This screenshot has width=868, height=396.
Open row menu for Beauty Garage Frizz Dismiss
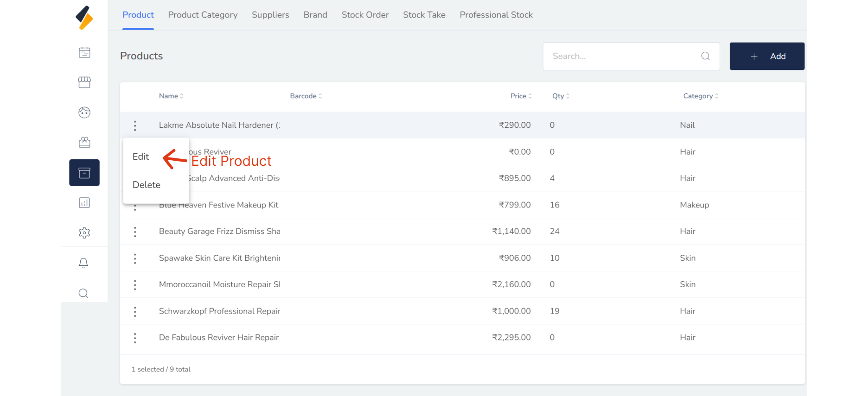(x=135, y=232)
